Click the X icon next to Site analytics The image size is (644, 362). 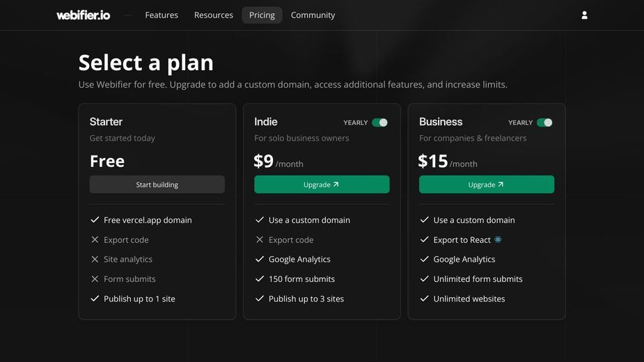pos(95,259)
